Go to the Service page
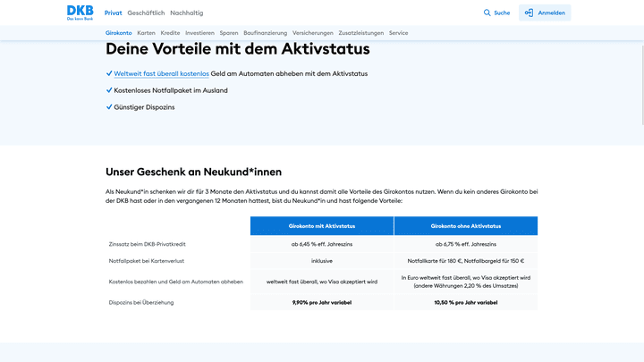644x362 pixels. tap(398, 33)
